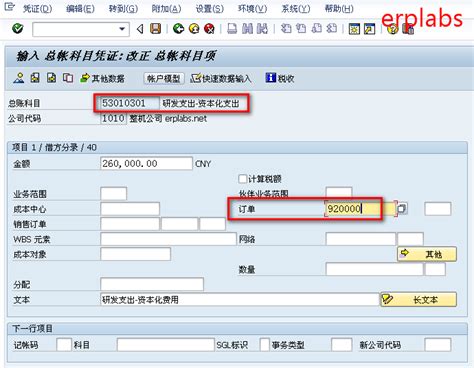Open the 设置(S) menu

point(210,8)
